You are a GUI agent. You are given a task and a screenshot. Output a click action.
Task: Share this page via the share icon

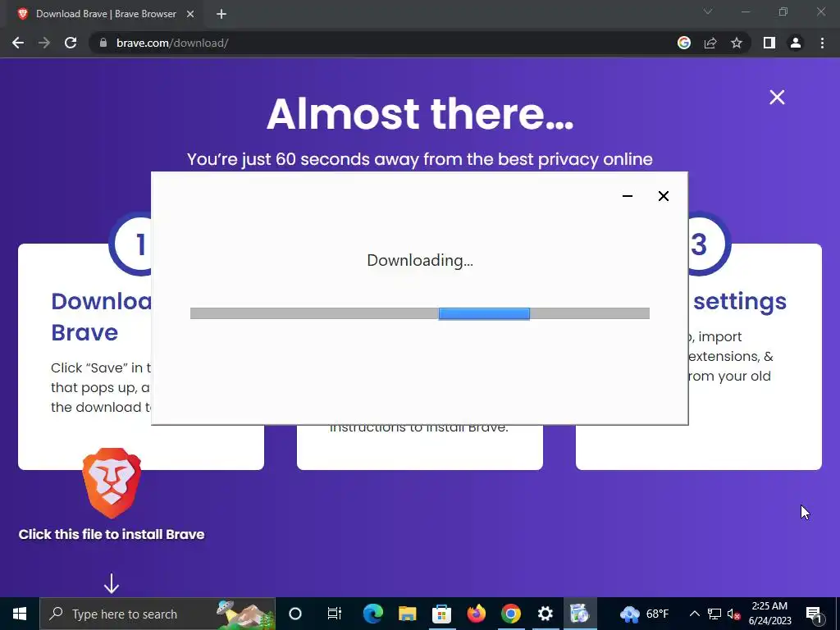point(710,43)
